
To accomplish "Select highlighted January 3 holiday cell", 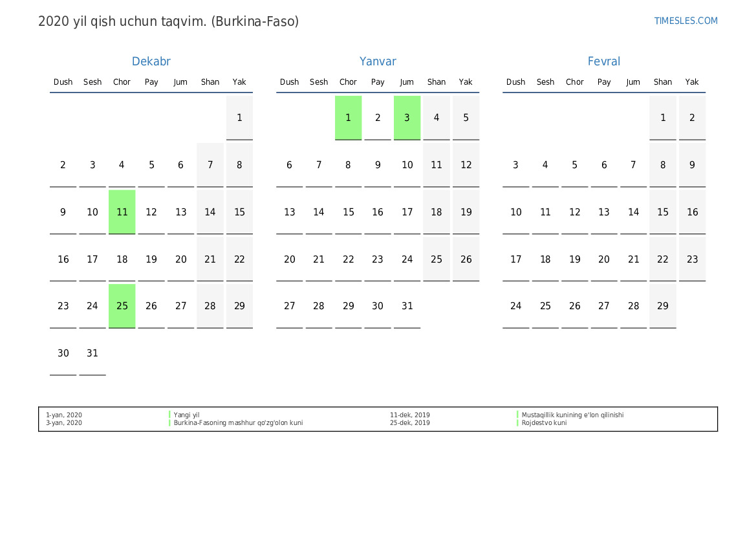I will click(x=407, y=118).
